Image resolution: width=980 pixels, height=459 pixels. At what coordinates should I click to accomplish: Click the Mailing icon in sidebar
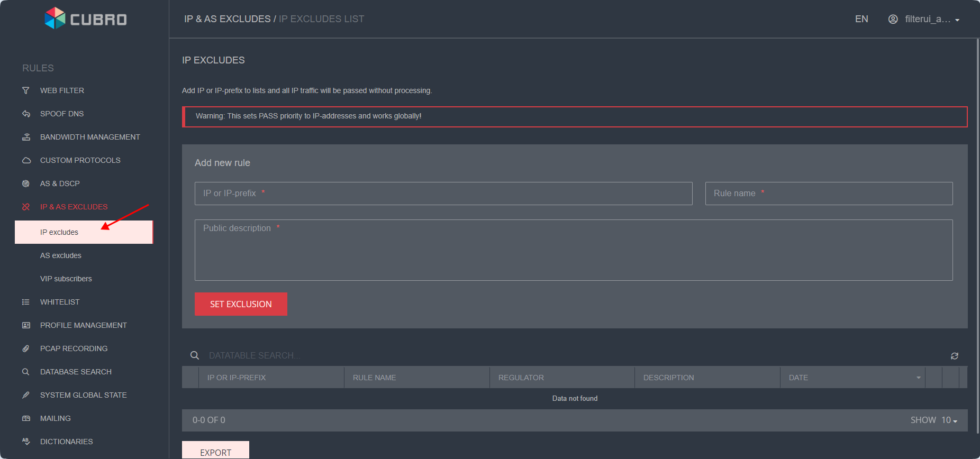26,418
